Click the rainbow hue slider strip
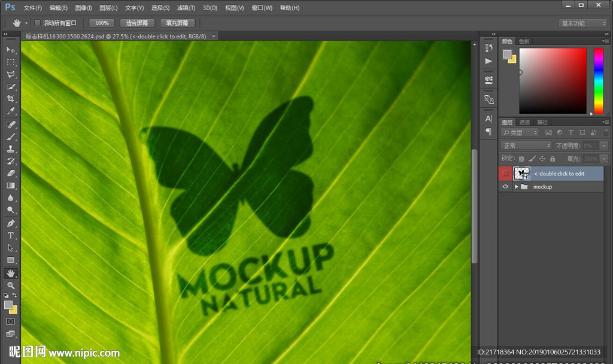This screenshot has width=613, height=364. pos(598,81)
